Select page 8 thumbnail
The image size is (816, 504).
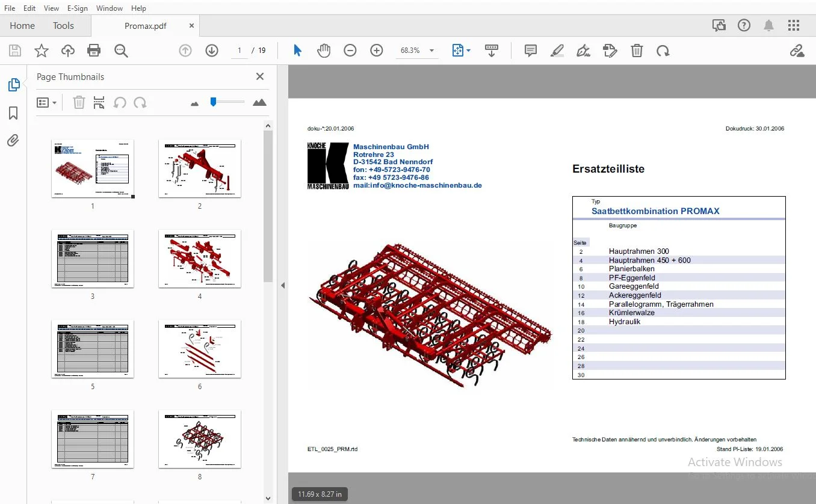[x=200, y=439]
